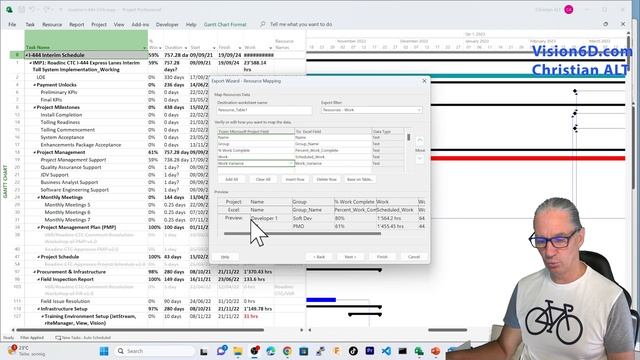The width and height of the screenshot is (640, 360).
Task: Click Help in the Export Wizard
Action: point(225,257)
